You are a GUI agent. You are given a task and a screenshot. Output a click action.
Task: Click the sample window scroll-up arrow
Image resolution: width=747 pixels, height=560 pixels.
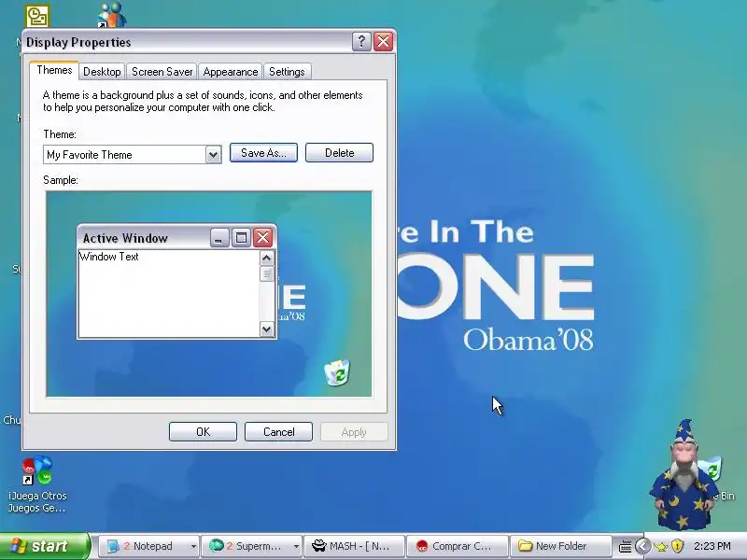point(266,259)
